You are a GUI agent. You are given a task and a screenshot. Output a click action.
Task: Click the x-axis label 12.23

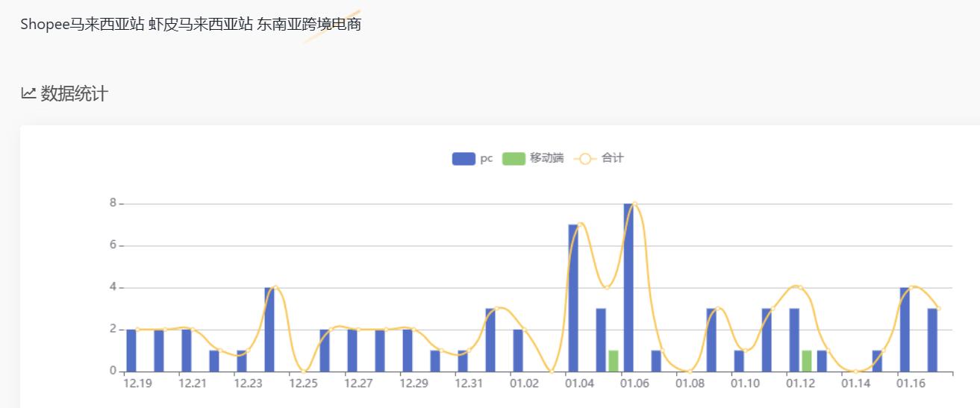click(248, 383)
